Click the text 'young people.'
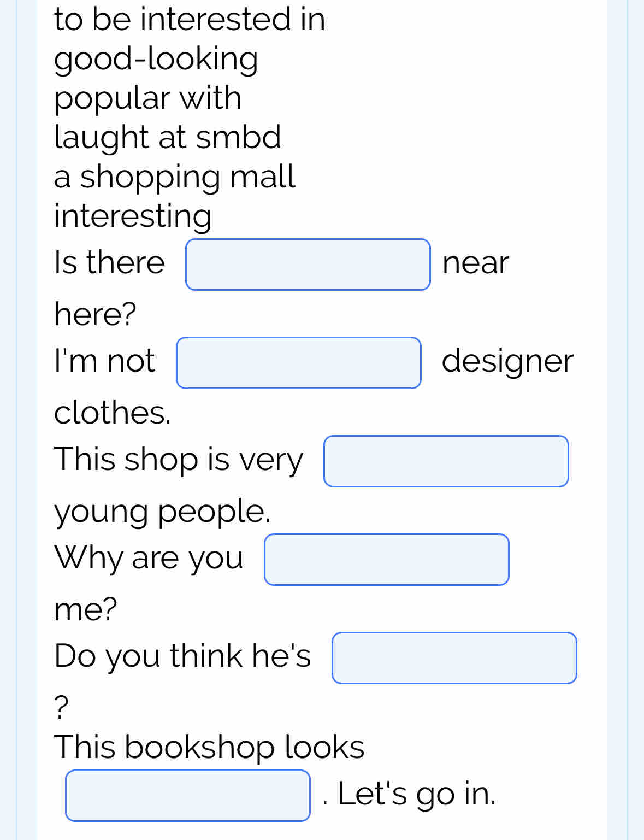Viewport: 644px width, 840px height. (162, 513)
